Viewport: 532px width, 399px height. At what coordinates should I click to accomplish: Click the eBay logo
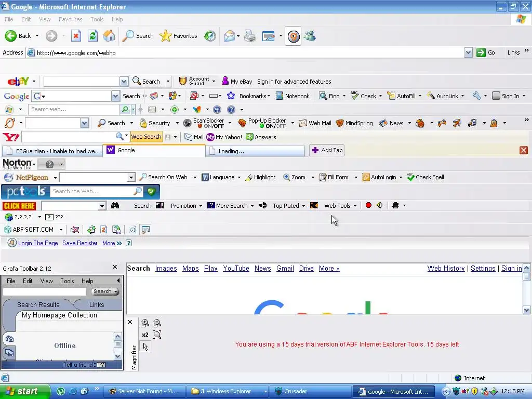[18, 82]
